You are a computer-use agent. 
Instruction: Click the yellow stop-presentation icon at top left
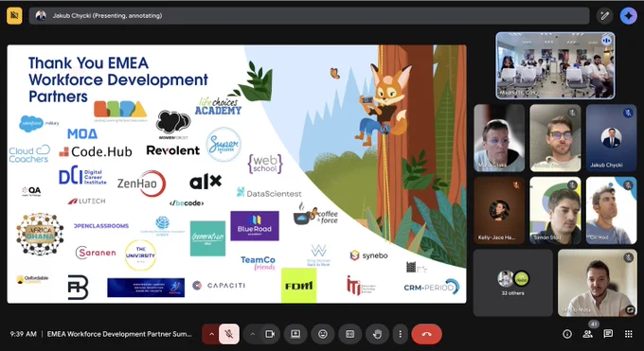click(x=14, y=15)
